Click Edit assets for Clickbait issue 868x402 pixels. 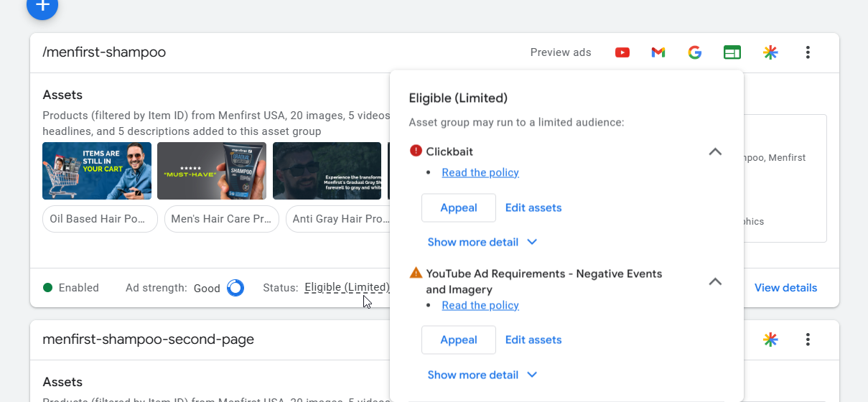tap(533, 207)
